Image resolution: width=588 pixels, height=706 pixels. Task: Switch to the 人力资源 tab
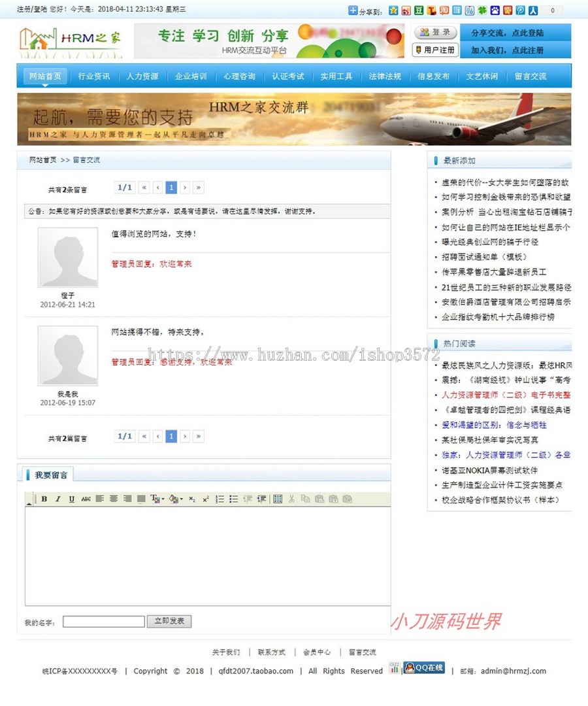point(142,76)
